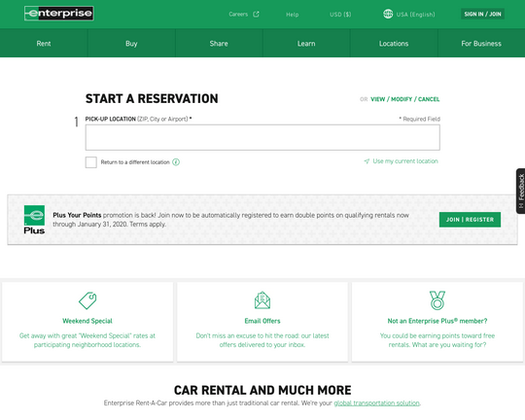525x420 pixels.
Task: Open the For Business menu
Action: pos(481,43)
